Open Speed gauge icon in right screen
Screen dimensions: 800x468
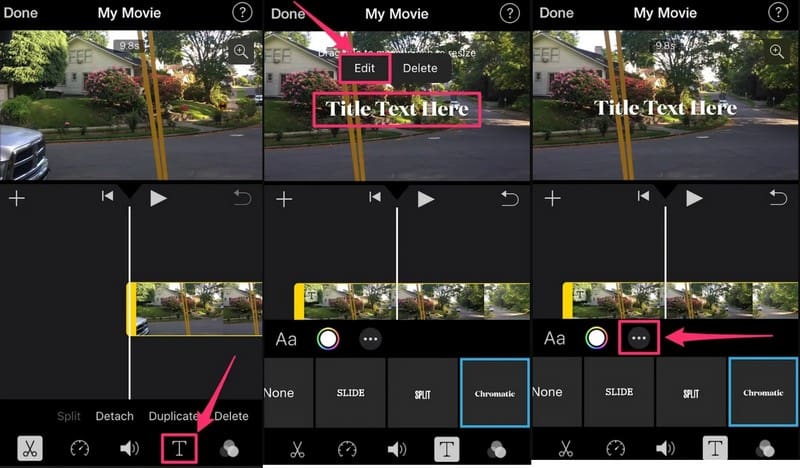(x=615, y=449)
